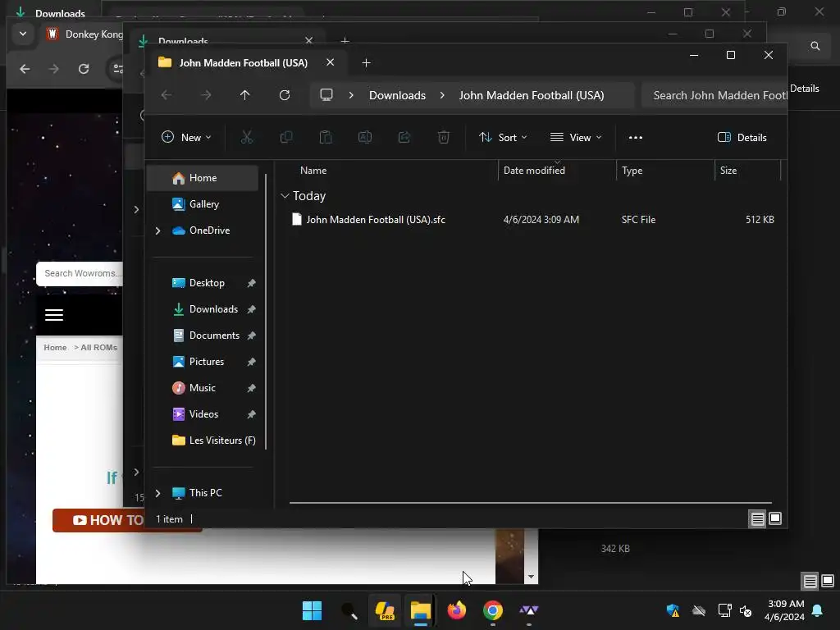Expand OneDrive in navigation pane
Viewport: 840px width, 630px height.
coord(158,231)
